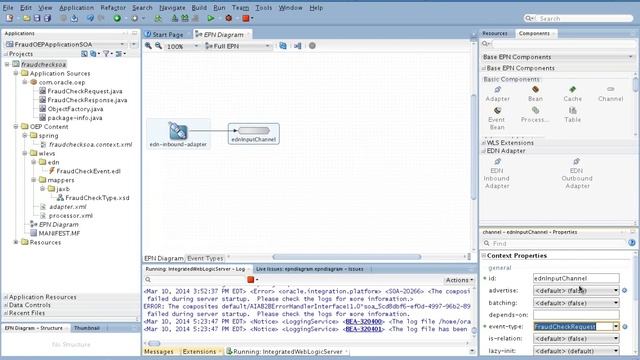The height and width of the screenshot is (360, 640).
Task: Pick the Event Bean component in palette
Action: click(497, 118)
